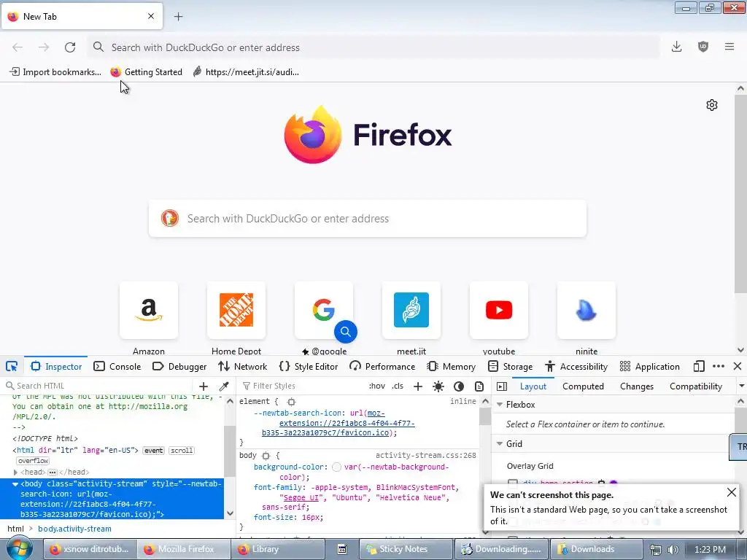Open the Style Editor tab
The height and width of the screenshot is (560, 747).
(x=309, y=366)
